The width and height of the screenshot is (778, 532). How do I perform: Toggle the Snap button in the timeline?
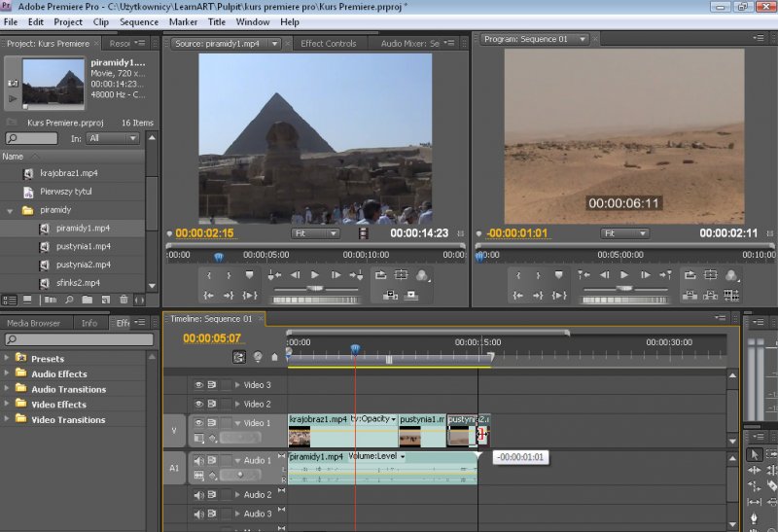pyautogui.click(x=240, y=357)
